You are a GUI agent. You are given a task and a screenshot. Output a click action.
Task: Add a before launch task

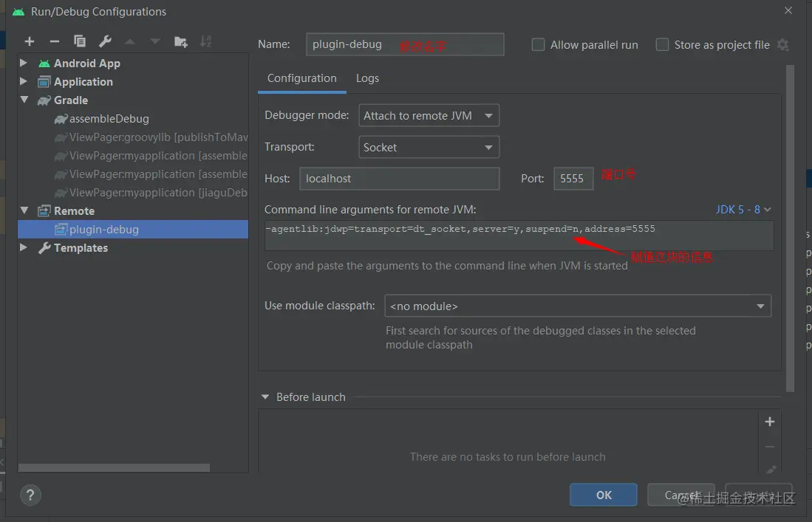(770, 422)
